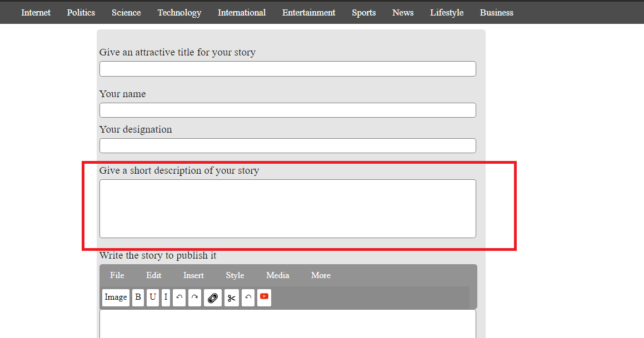Click the Image button in the editor toolbar

116,297
